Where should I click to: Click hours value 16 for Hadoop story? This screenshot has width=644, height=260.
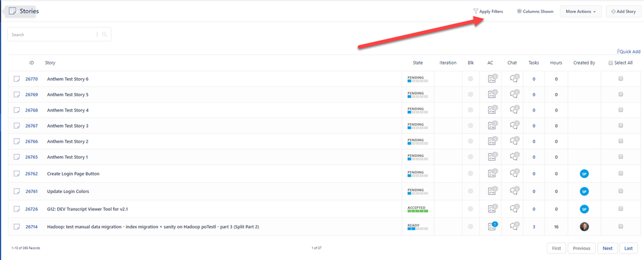[x=556, y=226]
